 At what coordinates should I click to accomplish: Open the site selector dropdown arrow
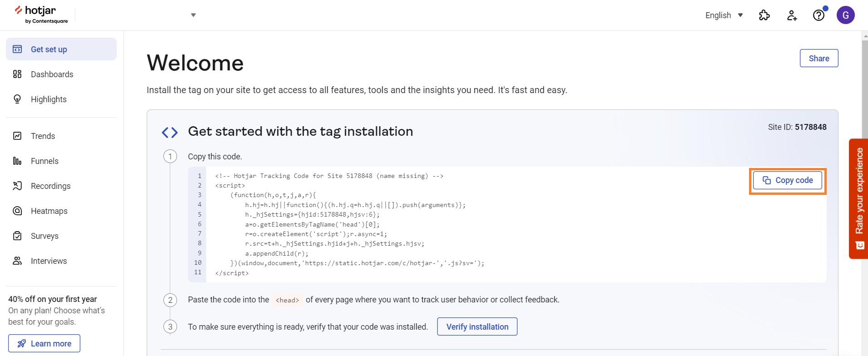click(193, 15)
